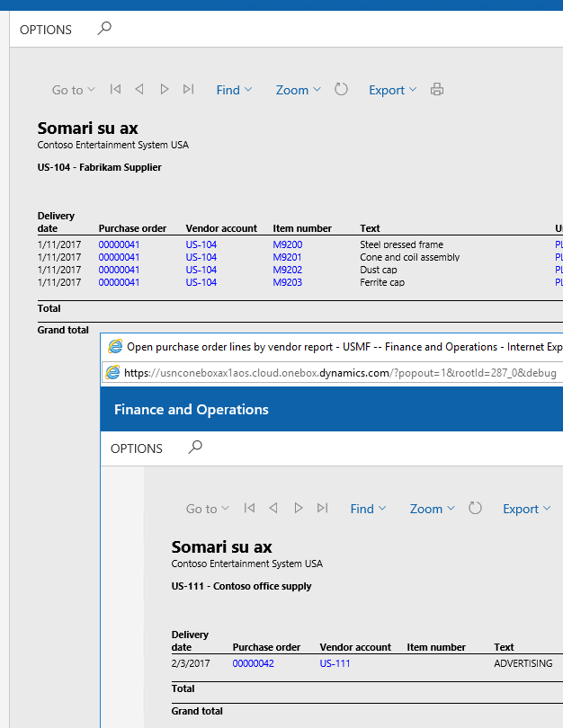This screenshot has width=563, height=728.
Task: Select the text Steel pressed frame
Action: point(401,244)
